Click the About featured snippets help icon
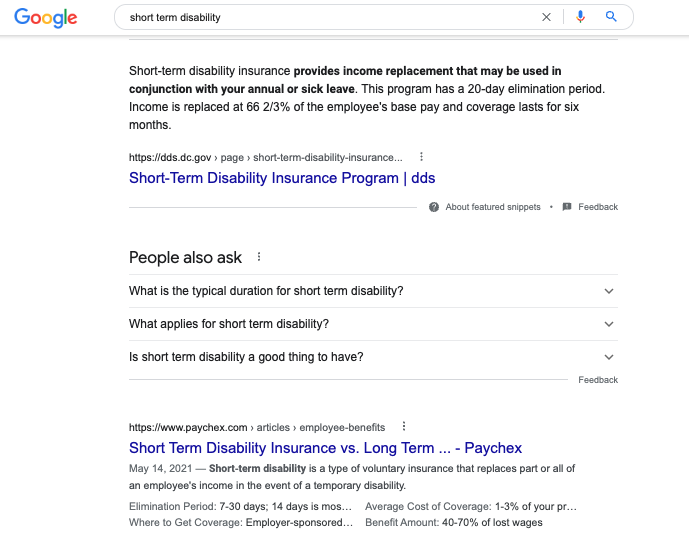Image resolution: width=689 pixels, height=552 pixels. tap(434, 207)
